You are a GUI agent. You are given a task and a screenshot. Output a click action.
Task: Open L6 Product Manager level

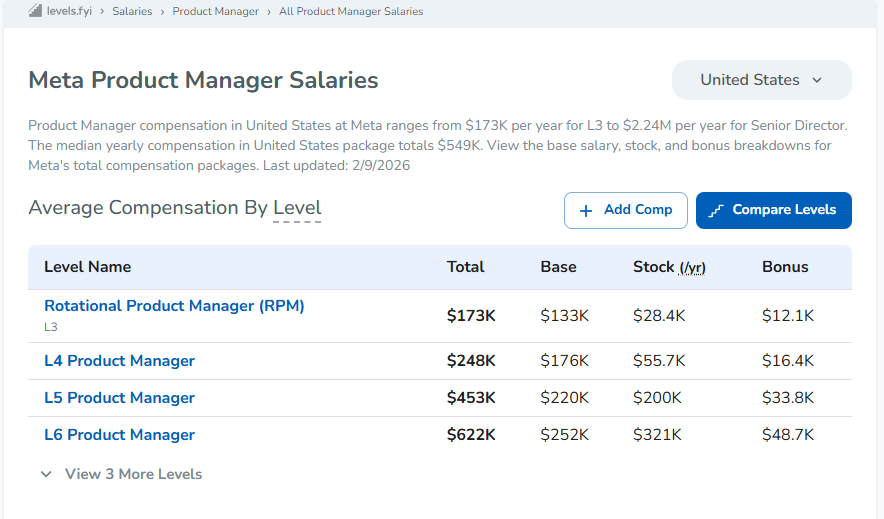[x=119, y=435]
